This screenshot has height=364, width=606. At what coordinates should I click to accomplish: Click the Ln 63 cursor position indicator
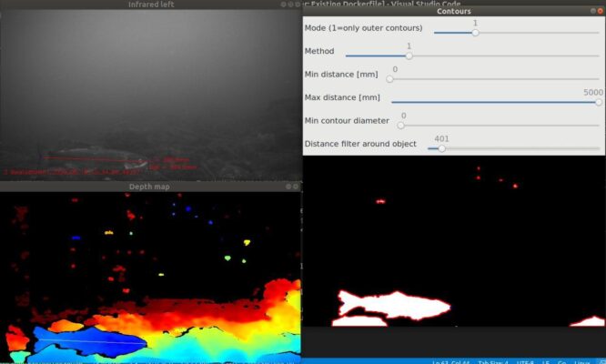coord(450,362)
